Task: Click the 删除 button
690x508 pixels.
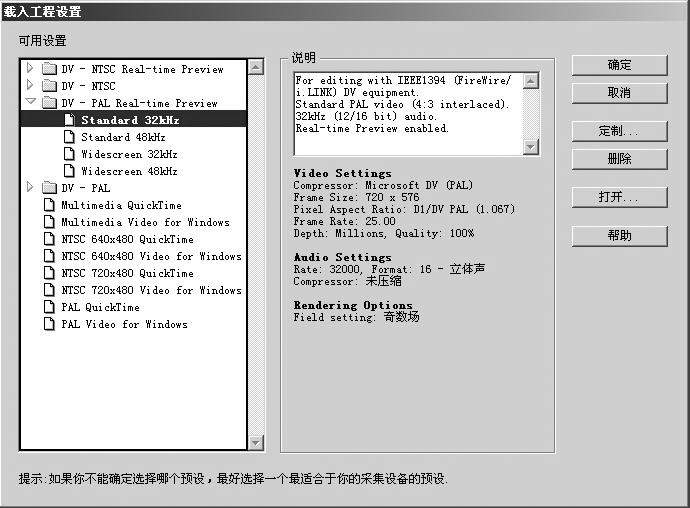Action: pyautogui.click(x=620, y=158)
